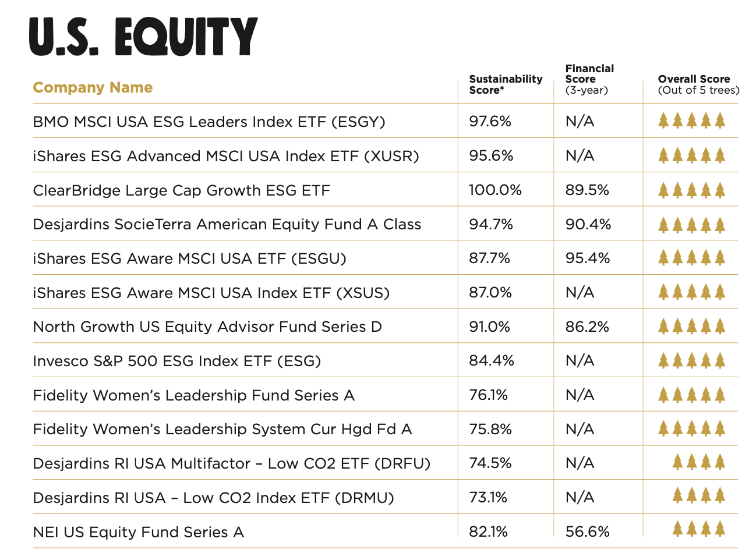Click the tree rating for ClearBridge Large Cap Growth
This screenshot has width=749, height=560.
click(x=691, y=190)
